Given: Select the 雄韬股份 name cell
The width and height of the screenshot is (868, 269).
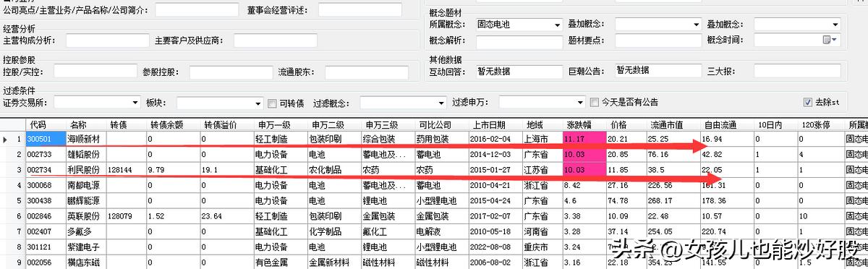Looking at the screenshot, I should coord(87,154).
